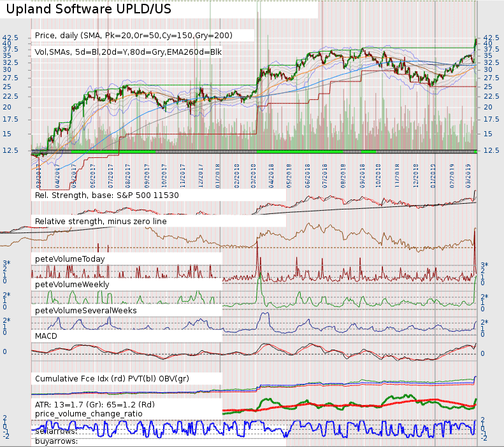Click the 'peteVolumeToday' panel label
Image resolution: width=504 pixels, height=447 pixels.
coord(69,259)
